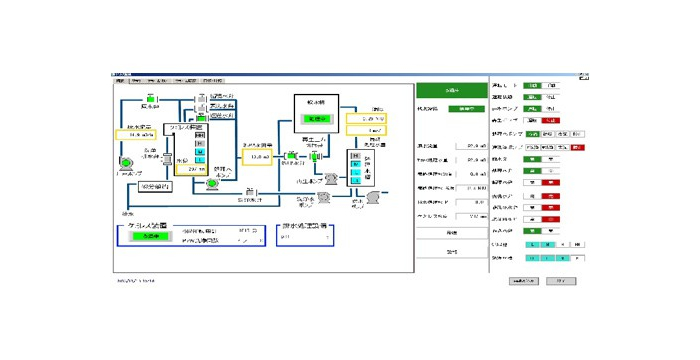Click the cyan M level segment in the central tank

200,152
